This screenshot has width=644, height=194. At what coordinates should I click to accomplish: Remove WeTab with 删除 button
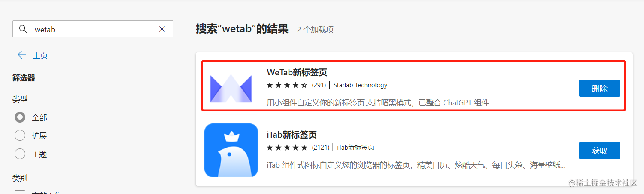pyautogui.click(x=599, y=88)
